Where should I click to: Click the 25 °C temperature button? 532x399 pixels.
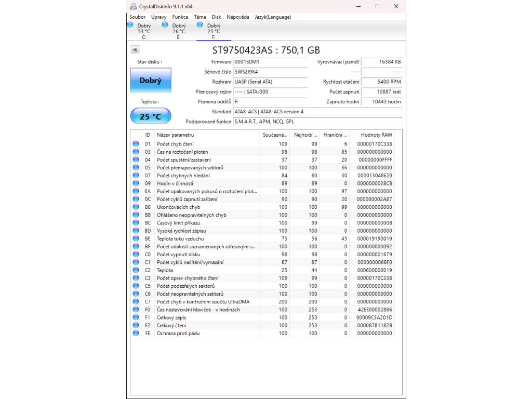pyautogui.click(x=150, y=116)
